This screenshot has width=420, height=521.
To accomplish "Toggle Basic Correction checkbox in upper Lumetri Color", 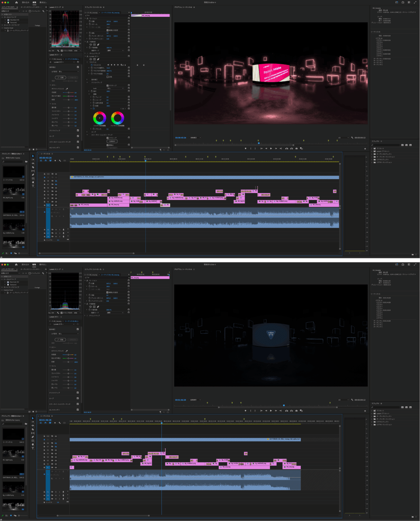I will tap(78, 67).
